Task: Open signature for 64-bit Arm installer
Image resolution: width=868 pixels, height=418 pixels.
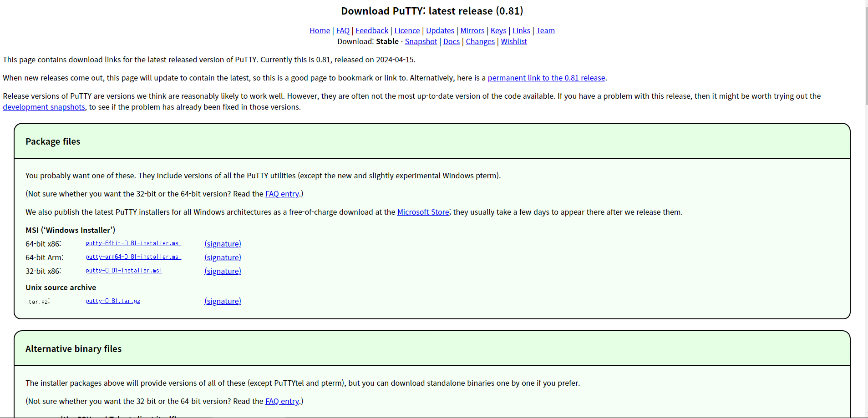Action: pyautogui.click(x=223, y=257)
